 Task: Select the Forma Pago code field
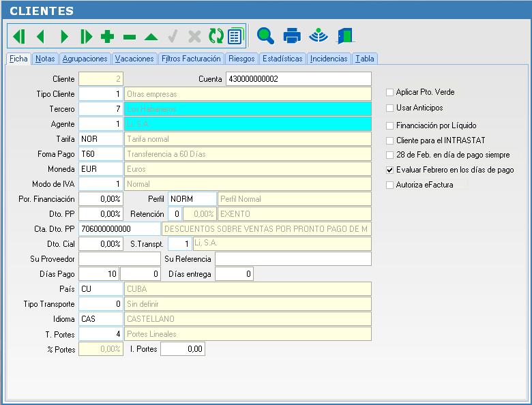coord(100,154)
